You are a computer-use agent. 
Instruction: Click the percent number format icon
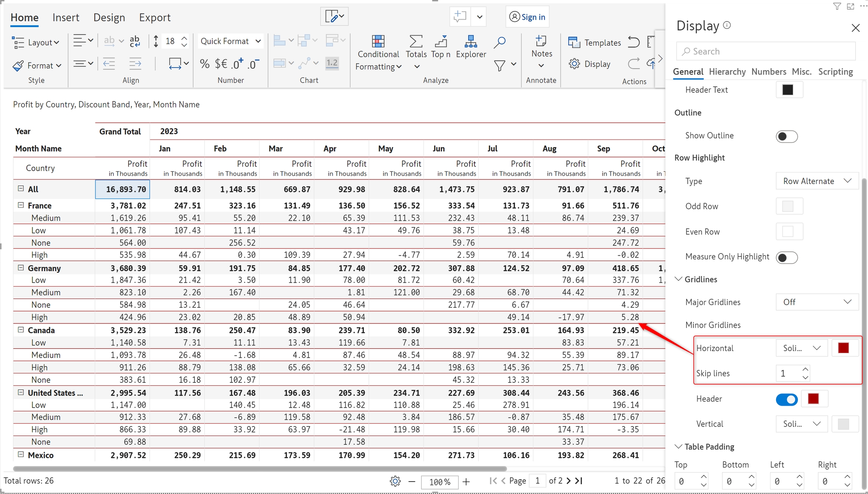click(205, 64)
